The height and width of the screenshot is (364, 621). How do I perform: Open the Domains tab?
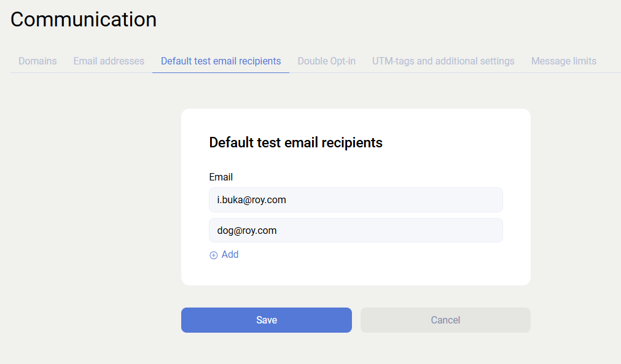37,61
